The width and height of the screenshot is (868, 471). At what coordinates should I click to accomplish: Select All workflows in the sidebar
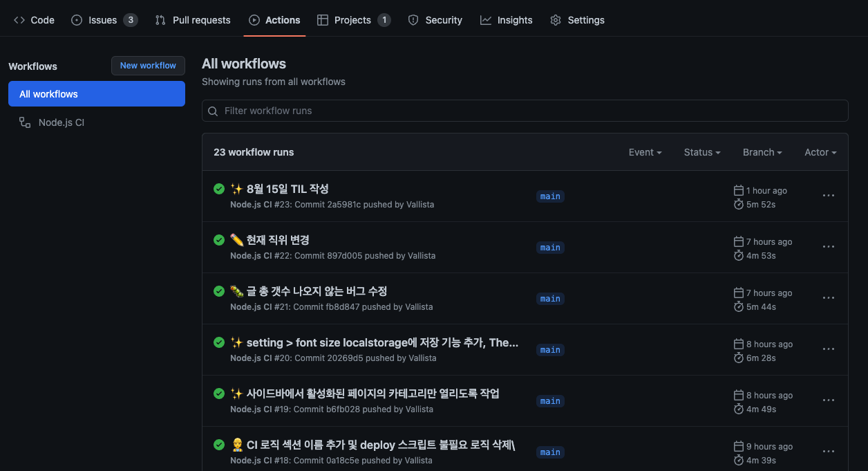click(48, 93)
